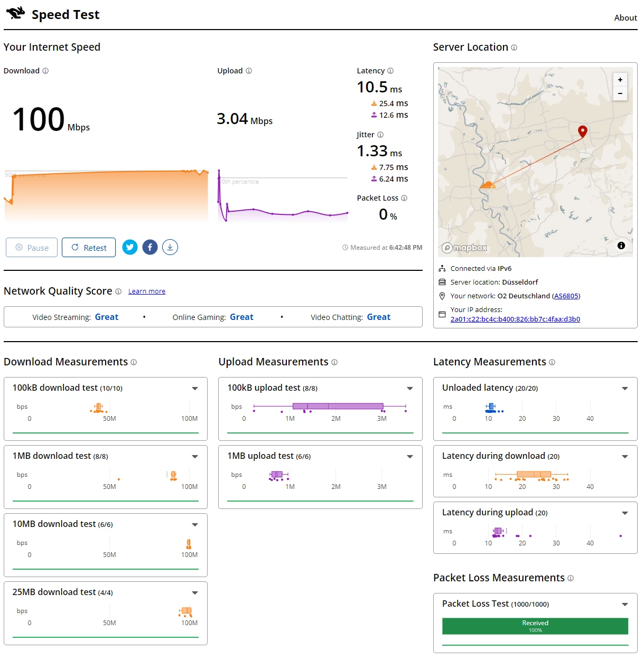Show the Packet Loss info tooltip
Image resolution: width=644 pixels, height=660 pixels.
[404, 198]
